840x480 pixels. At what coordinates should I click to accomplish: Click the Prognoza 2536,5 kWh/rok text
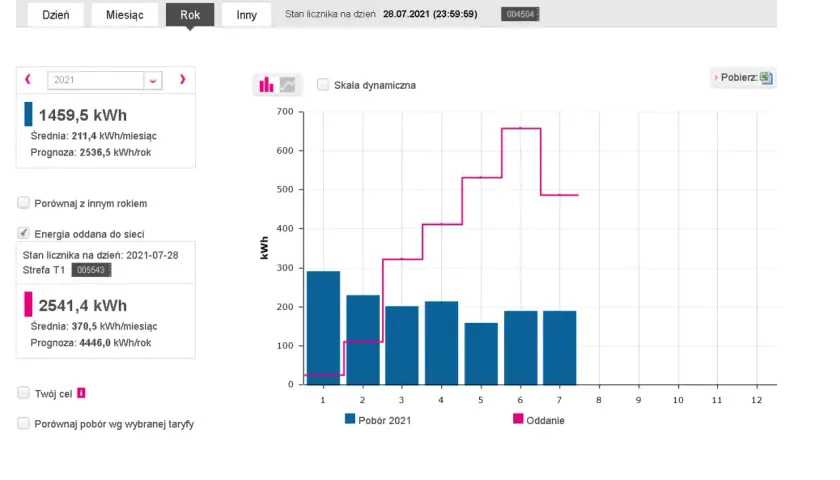tap(91, 153)
